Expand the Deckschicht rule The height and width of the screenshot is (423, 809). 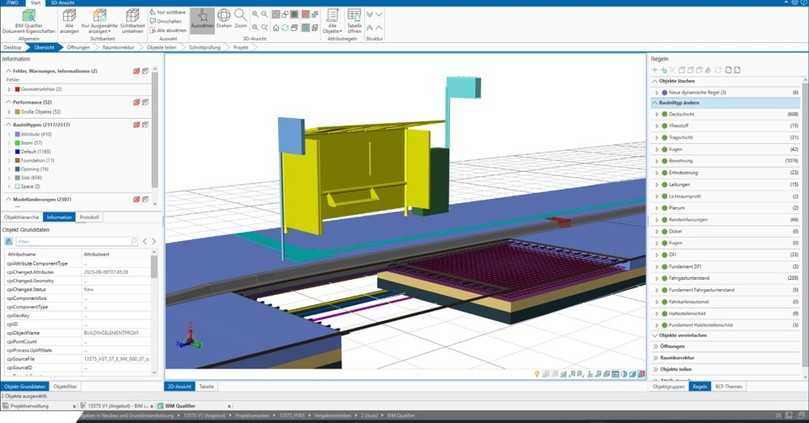click(x=657, y=114)
